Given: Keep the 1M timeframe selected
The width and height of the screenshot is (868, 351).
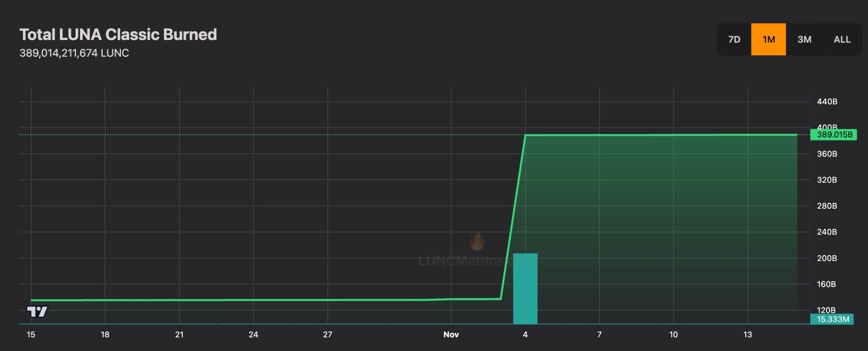Looking at the screenshot, I should point(769,39).
